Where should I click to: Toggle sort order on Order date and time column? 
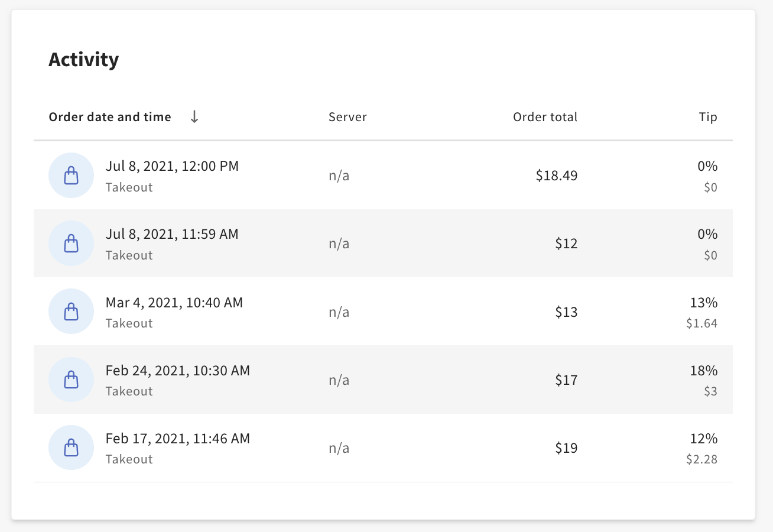109,117
